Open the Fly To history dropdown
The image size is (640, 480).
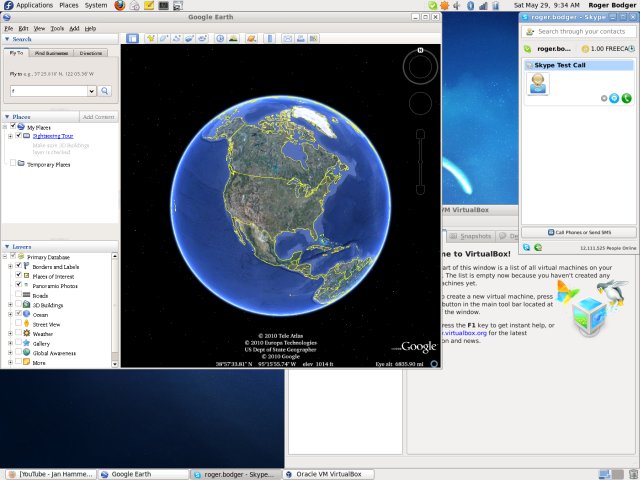tap(91, 91)
